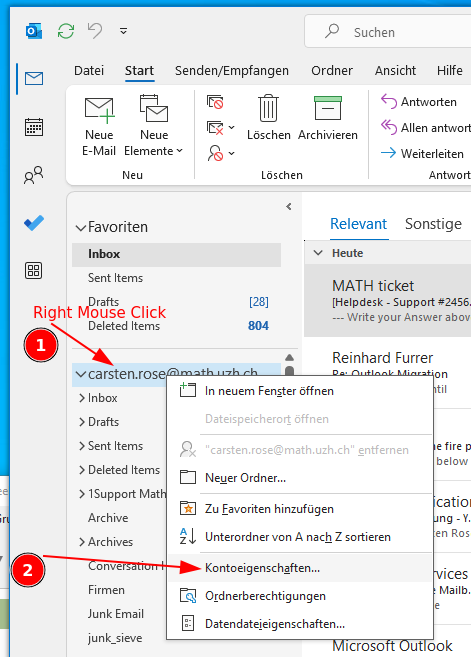Click the Archivieren box icon
Viewport: 471px width, 657px height.
pos(328,108)
